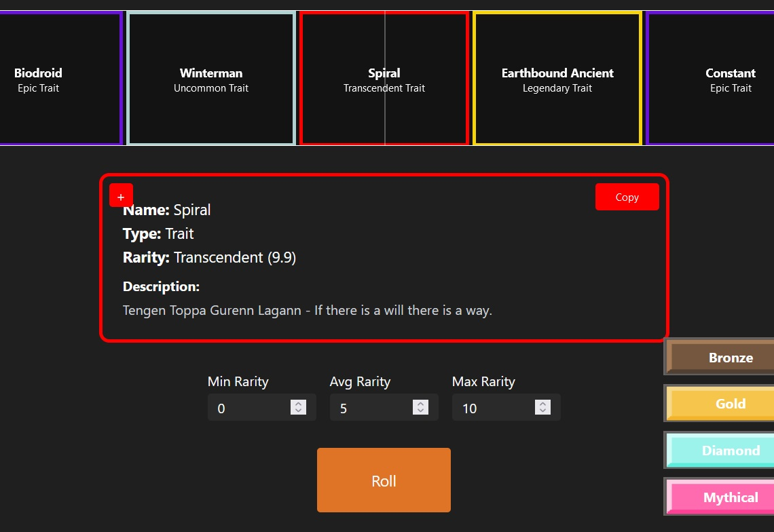Click the 'Transcendent (9.9)' rarity text
The width and height of the screenshot is (774, 532).
click(235, 258)
